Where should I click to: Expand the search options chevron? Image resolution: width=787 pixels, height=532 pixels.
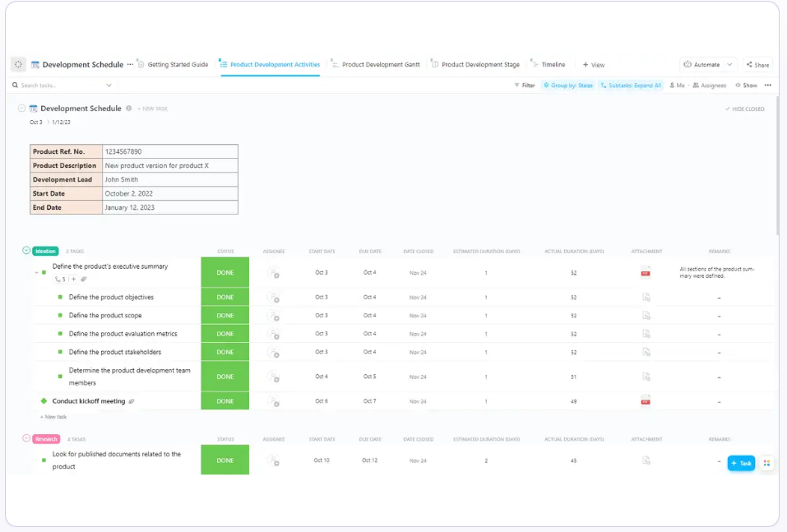pyautogui.click(x=109, y=86)
